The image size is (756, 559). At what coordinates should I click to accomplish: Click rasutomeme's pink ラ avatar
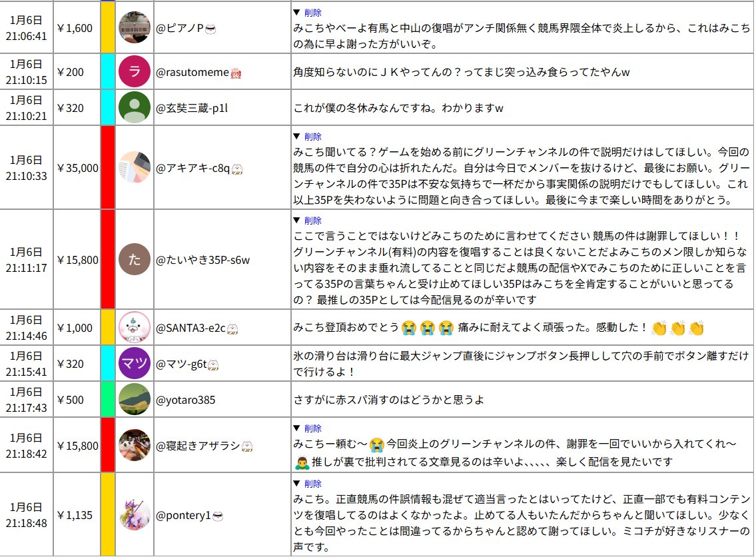pyautogui.click(x=134, y=72)
